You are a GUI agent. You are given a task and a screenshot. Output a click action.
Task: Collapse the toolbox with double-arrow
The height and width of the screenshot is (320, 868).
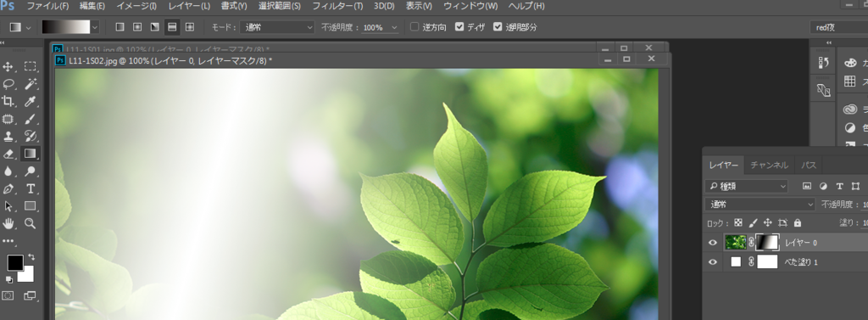click(3, 42)
